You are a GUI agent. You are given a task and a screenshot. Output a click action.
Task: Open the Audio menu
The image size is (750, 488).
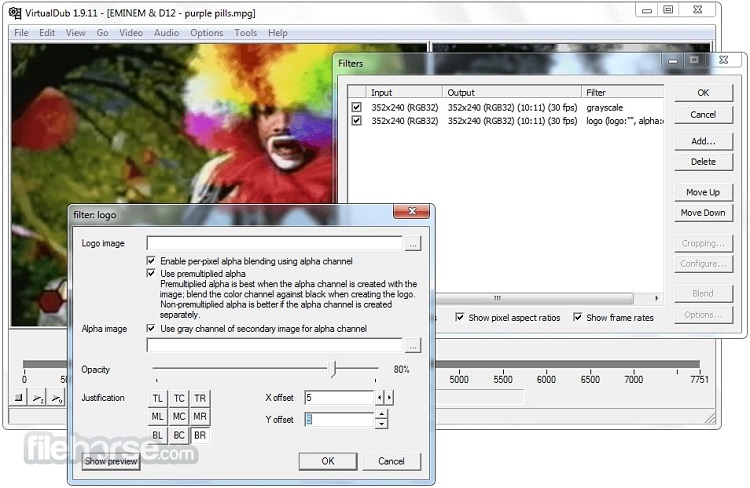point(166,33)
